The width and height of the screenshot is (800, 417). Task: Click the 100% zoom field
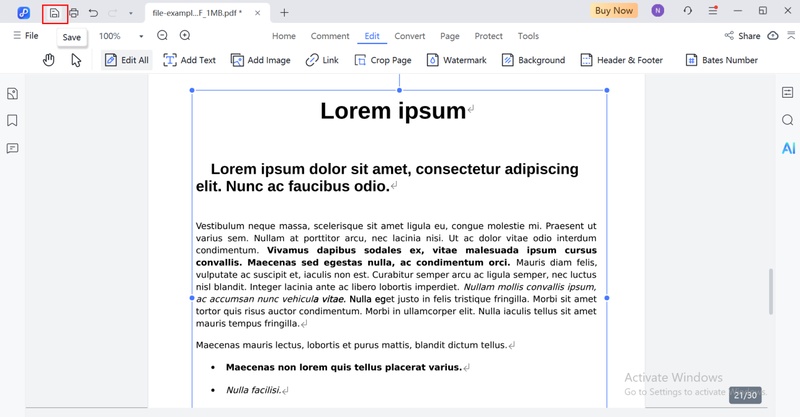point(110,36)
